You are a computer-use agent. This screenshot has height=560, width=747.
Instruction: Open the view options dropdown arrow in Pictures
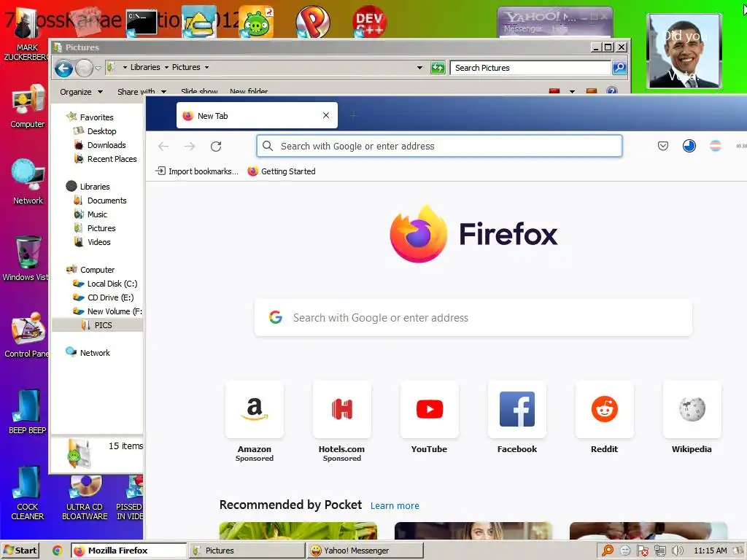coord(572,91)
